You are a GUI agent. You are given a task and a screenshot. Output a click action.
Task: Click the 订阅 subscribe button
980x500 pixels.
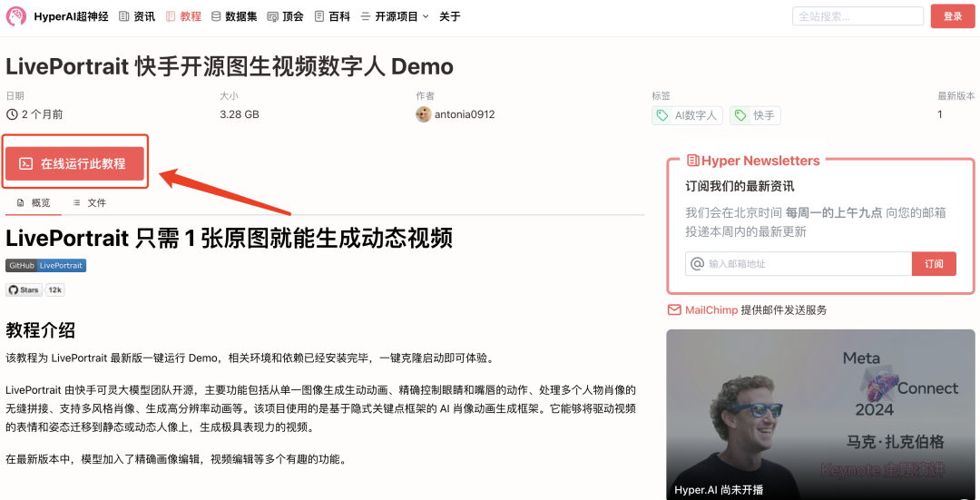point(934,264)
